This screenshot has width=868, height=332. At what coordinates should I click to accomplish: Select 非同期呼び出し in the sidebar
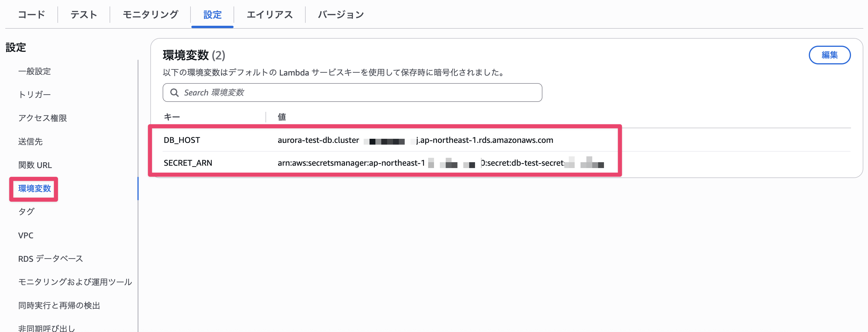tap(47, 328)
